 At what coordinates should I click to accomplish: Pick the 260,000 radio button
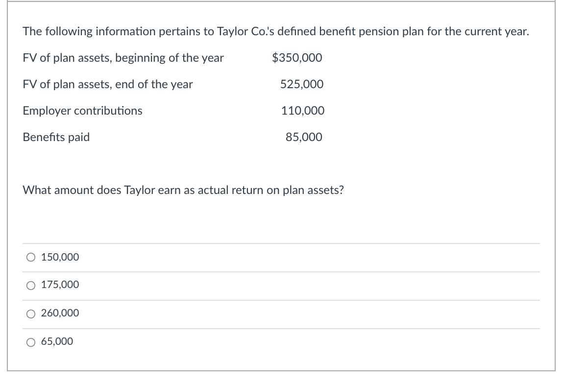[x=31, y=313]
